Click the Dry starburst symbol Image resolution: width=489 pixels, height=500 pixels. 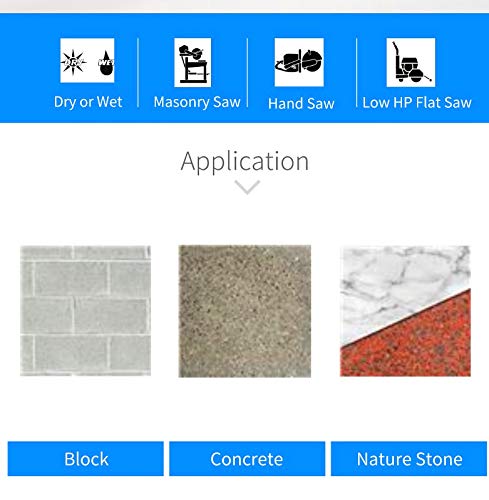73,62
